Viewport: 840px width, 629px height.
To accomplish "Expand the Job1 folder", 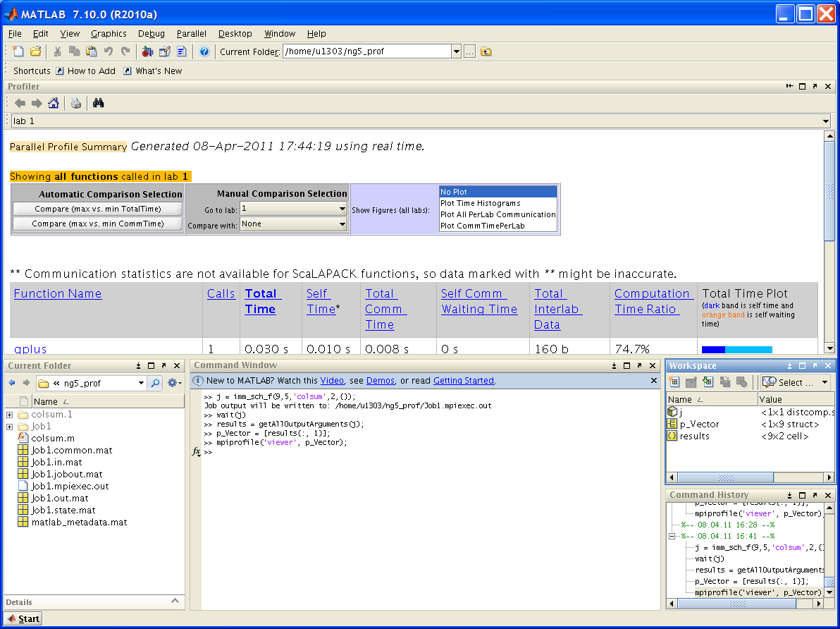I will pos(10,427).
